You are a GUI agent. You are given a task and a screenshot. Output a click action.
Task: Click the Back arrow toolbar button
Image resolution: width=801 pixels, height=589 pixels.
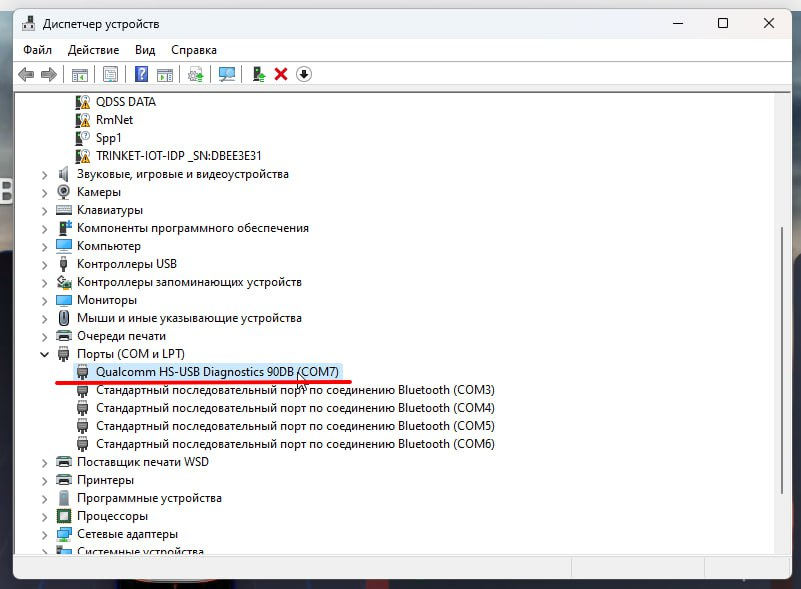coord(26,75)
